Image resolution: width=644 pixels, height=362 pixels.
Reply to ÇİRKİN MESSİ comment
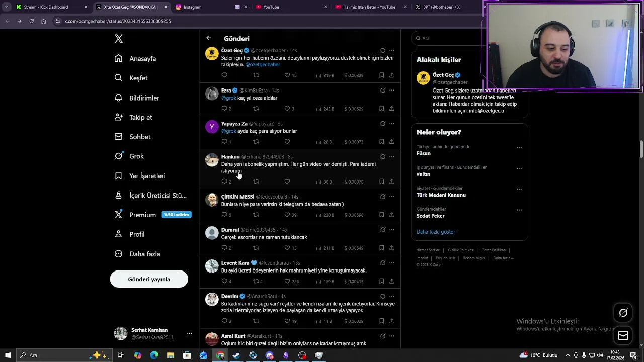click(x=226, y=215)
